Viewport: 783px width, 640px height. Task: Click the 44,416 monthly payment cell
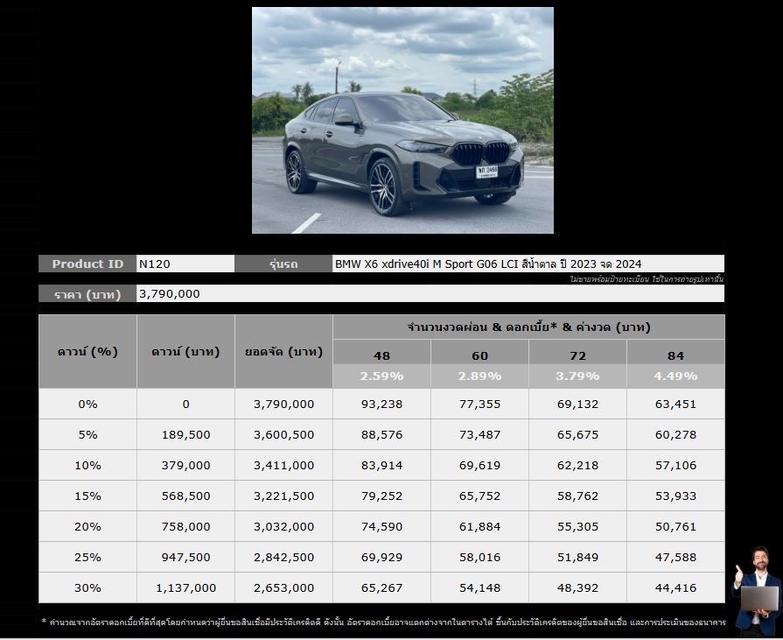point(676,588)
